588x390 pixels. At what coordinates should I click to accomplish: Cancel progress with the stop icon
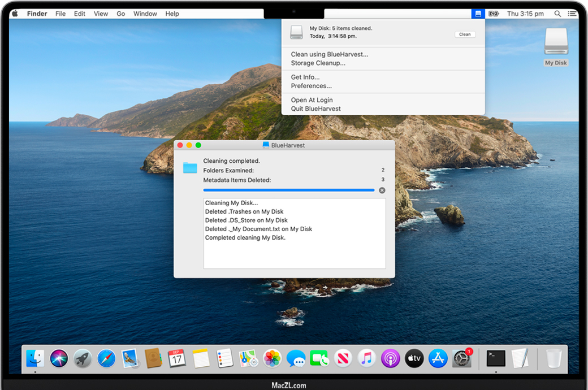[382, 190]
